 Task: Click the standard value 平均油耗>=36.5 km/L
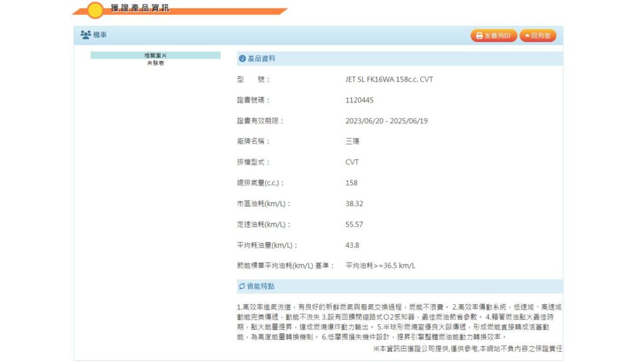pyautogui.click(x=380, y=266)
